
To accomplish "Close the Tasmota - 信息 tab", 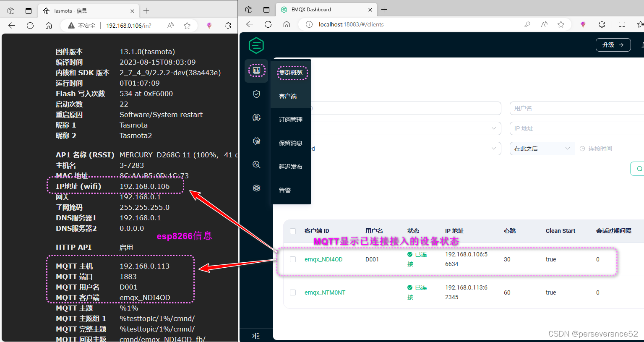I will (x=133, y=11).
